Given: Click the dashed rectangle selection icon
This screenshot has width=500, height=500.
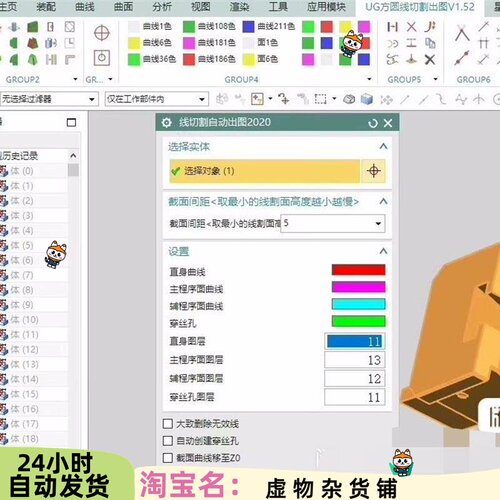Looking at the screenshot, I should [320, 99].
